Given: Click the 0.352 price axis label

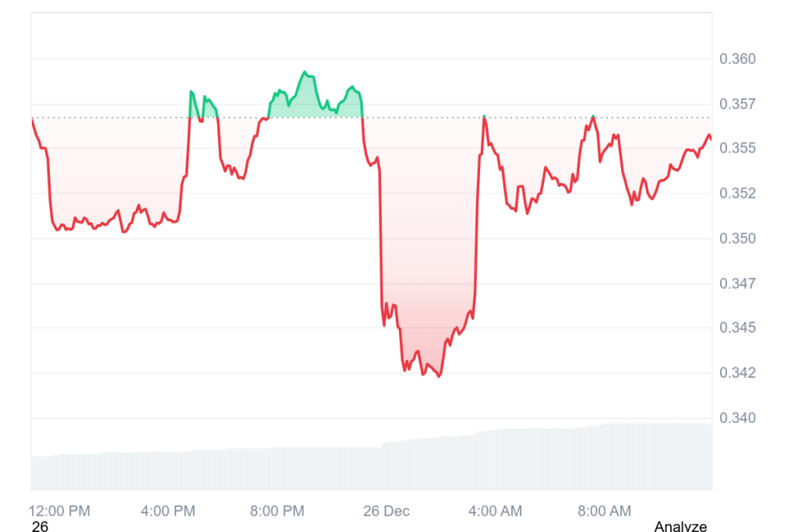Looking at the screenshot, I should pos(740,193).
